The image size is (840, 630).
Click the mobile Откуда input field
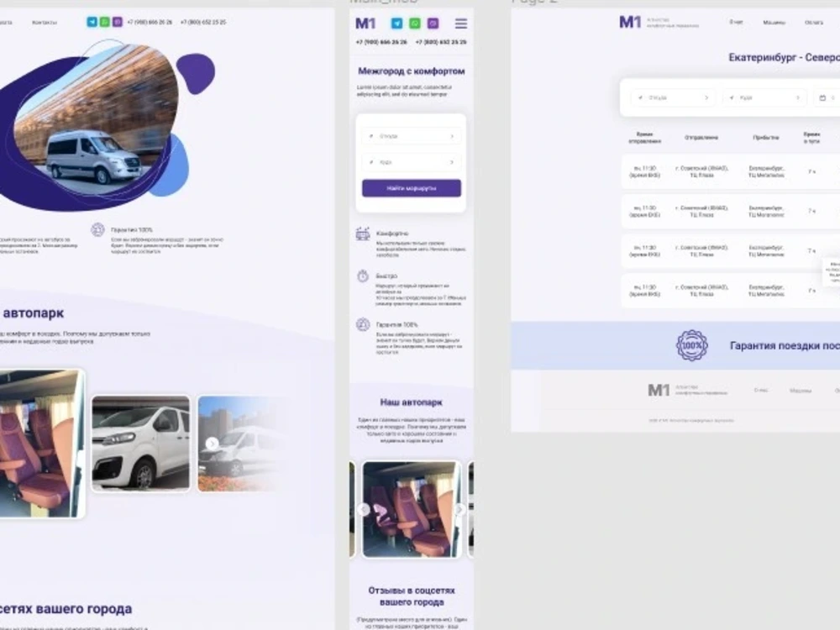[x=412, y=136]
